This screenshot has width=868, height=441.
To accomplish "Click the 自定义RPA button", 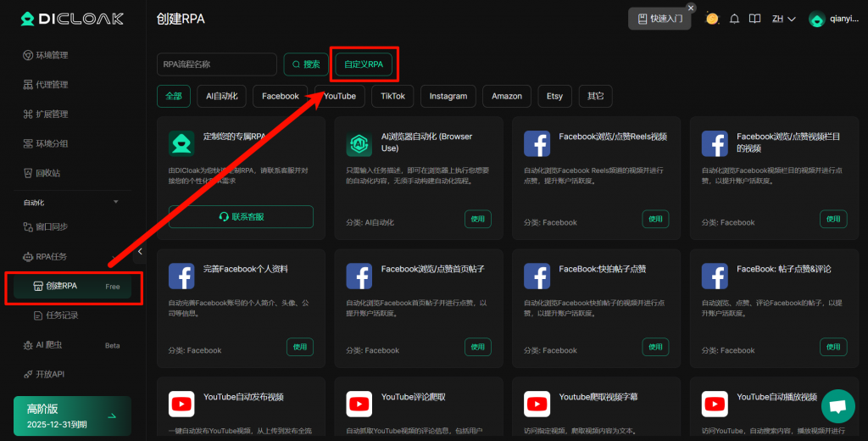I will point(364,64).
